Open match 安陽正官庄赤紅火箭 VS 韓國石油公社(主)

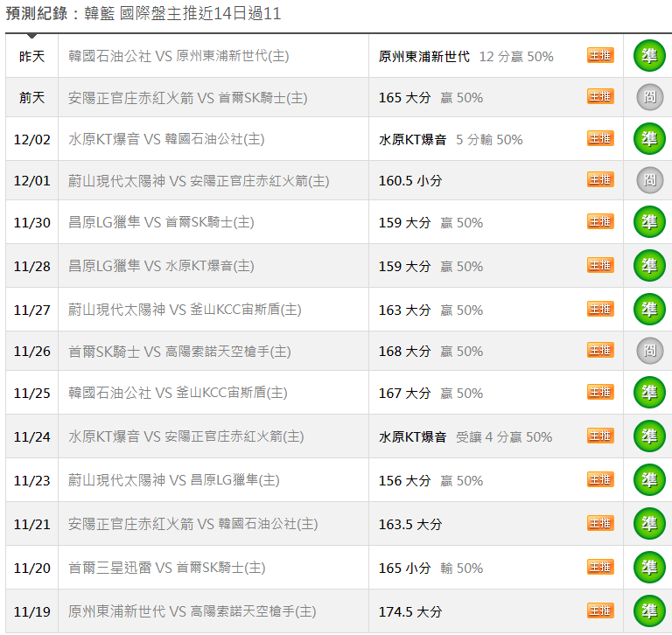(x=192, y=524)
